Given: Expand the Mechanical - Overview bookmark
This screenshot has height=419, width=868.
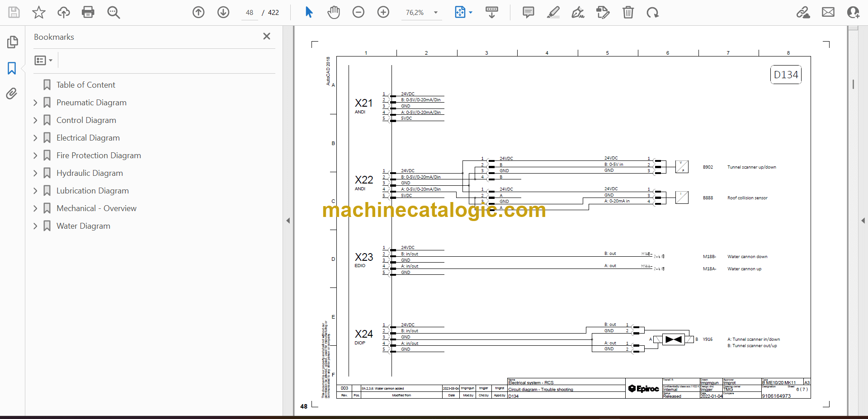Looking at the screenshot, I should pos(35,208).
